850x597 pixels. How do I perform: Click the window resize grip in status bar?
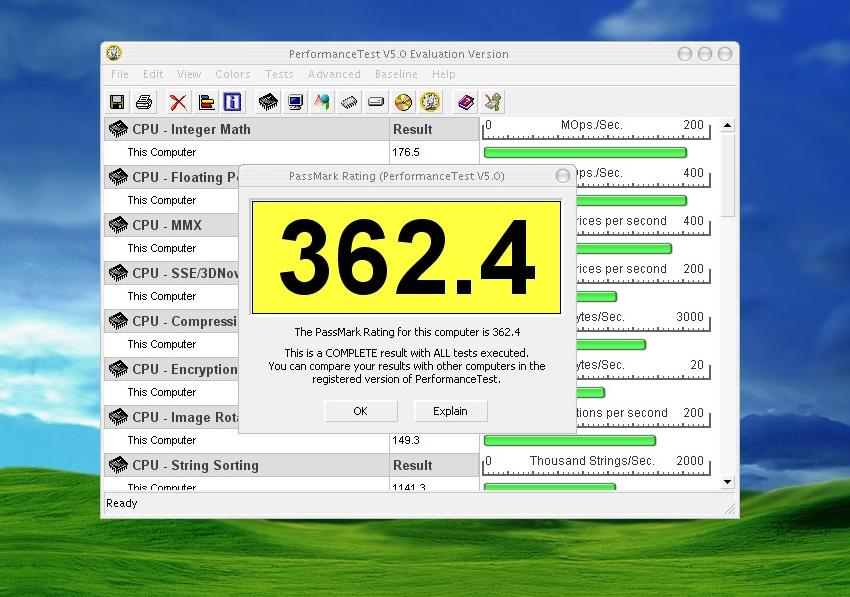(x=730, y=508)
